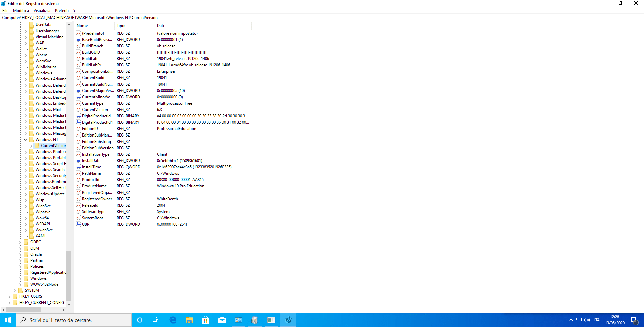644x327 pixels.
Task: Click the SystemRoot name cell
Action: tap(93, 218)
